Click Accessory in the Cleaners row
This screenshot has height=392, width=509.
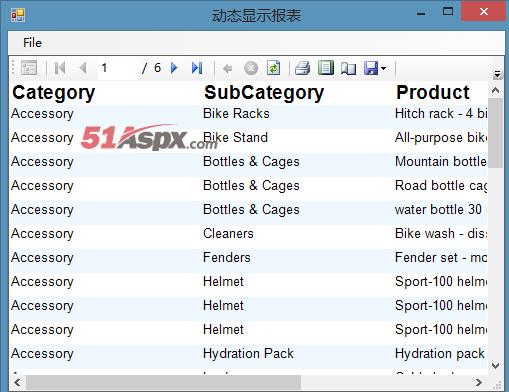42,234
